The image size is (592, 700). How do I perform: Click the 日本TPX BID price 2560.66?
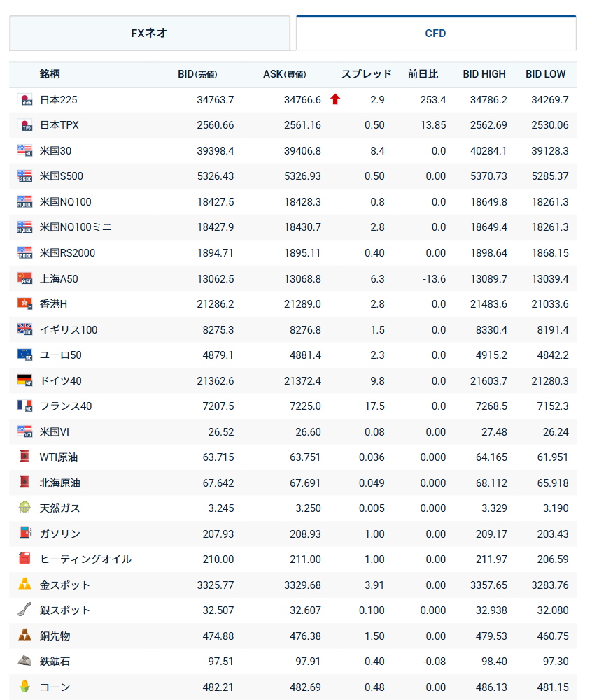tap(216, 125)
